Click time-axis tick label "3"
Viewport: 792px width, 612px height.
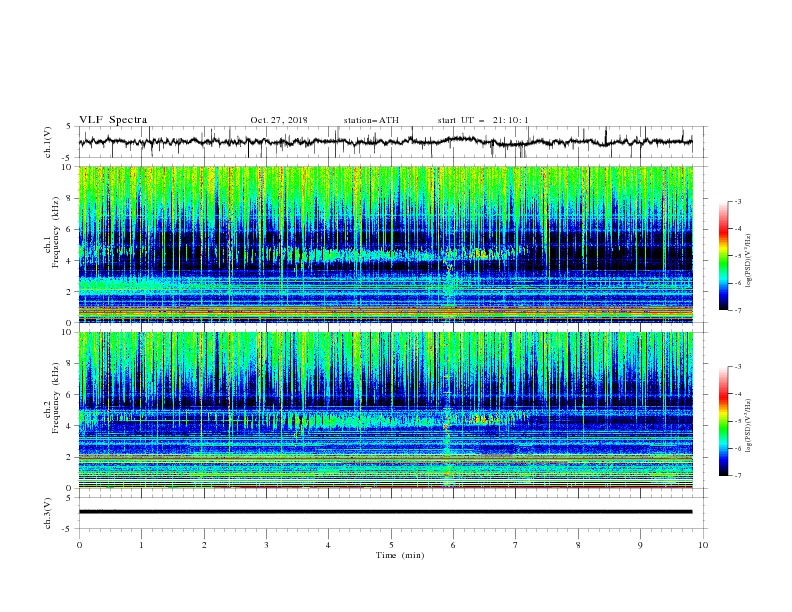coord(266,545)
